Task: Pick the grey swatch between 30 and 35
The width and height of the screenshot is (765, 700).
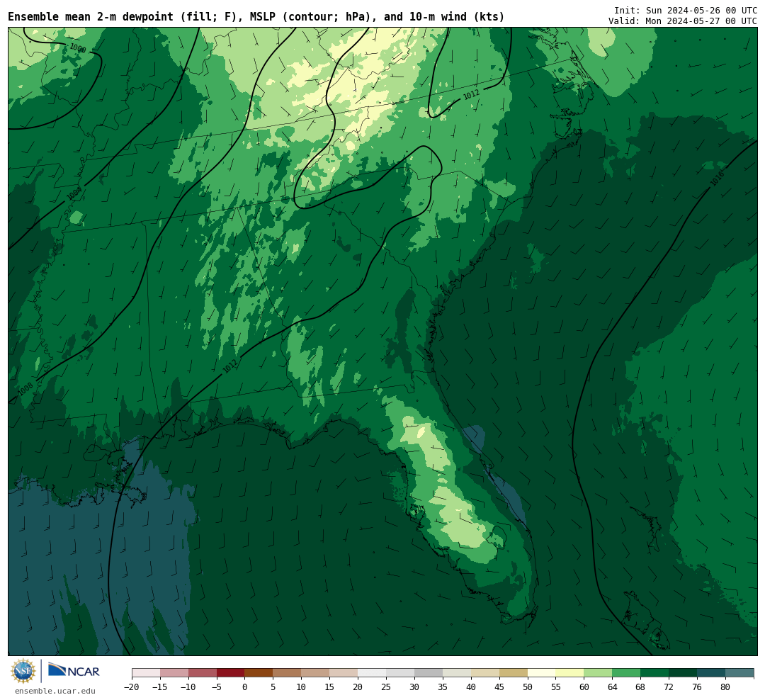Action: [x=429, y=672]
